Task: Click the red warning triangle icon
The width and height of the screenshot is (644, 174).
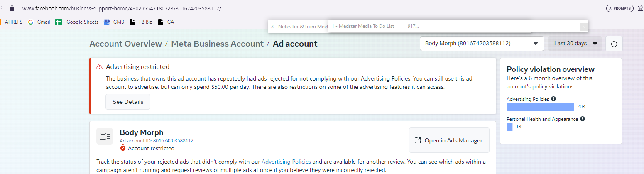Action: 99,67
